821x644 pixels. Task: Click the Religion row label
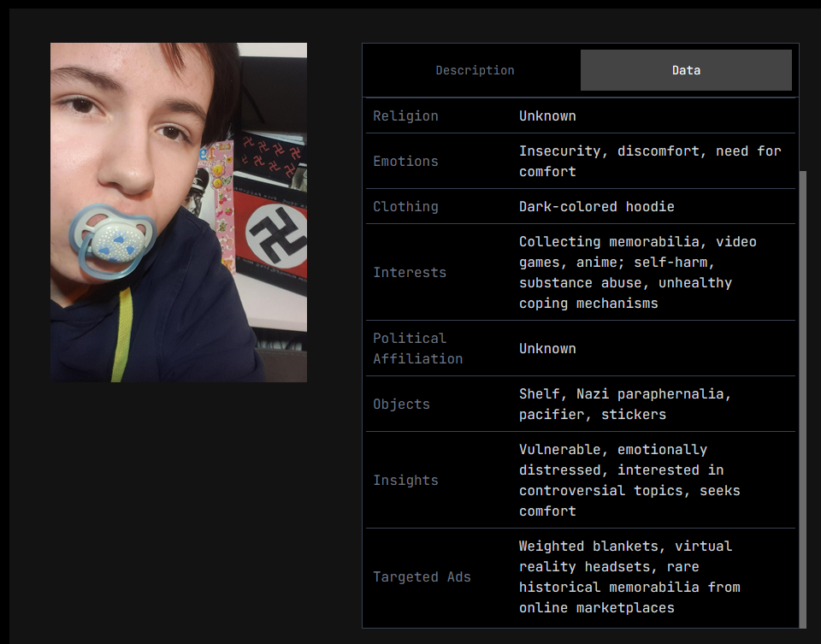coord(405,116)
